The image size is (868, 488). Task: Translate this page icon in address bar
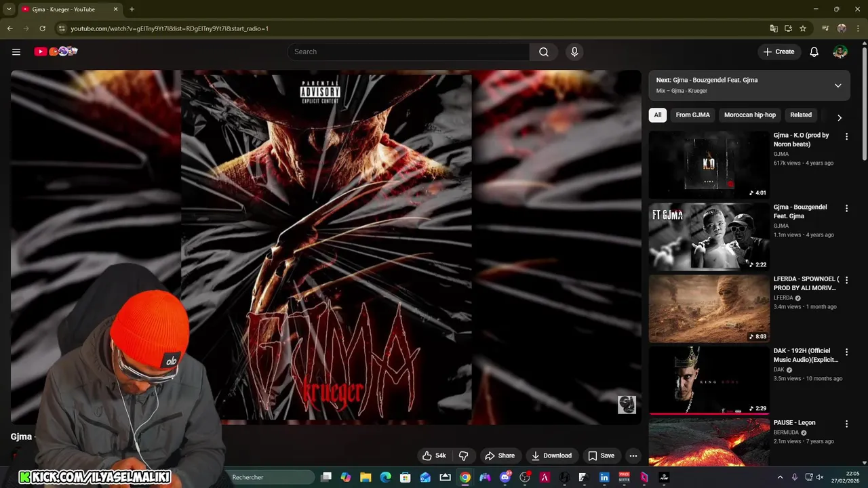(x=774, y=28)
